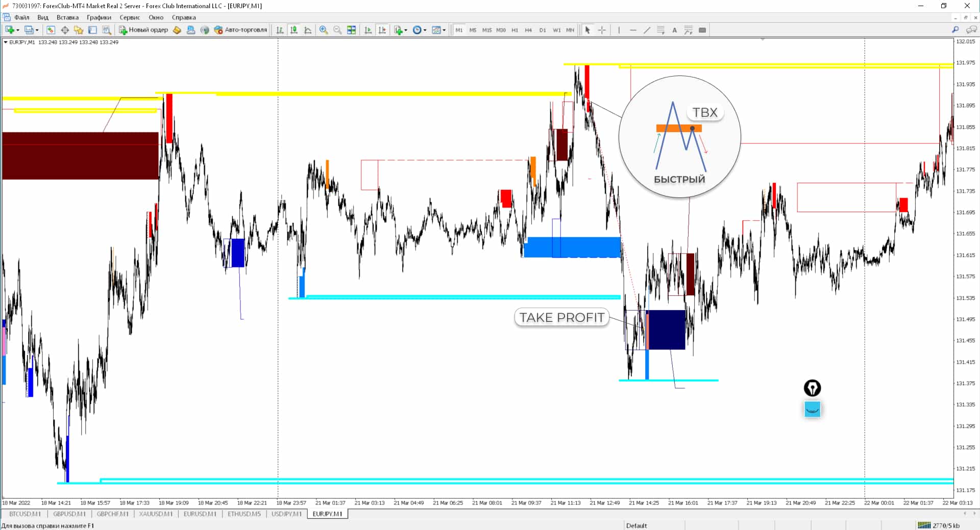
Task: Toggle Авто-торговля auto trading
Action: (x=240, y=30)
